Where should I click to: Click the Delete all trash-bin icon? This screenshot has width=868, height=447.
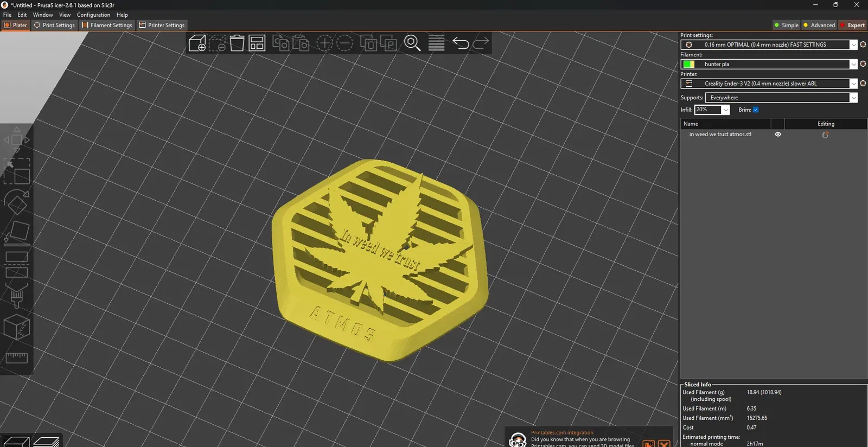[237, 43]
